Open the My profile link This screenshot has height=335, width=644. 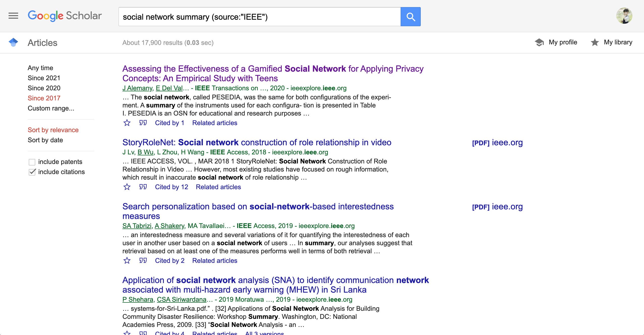point(563,42)
